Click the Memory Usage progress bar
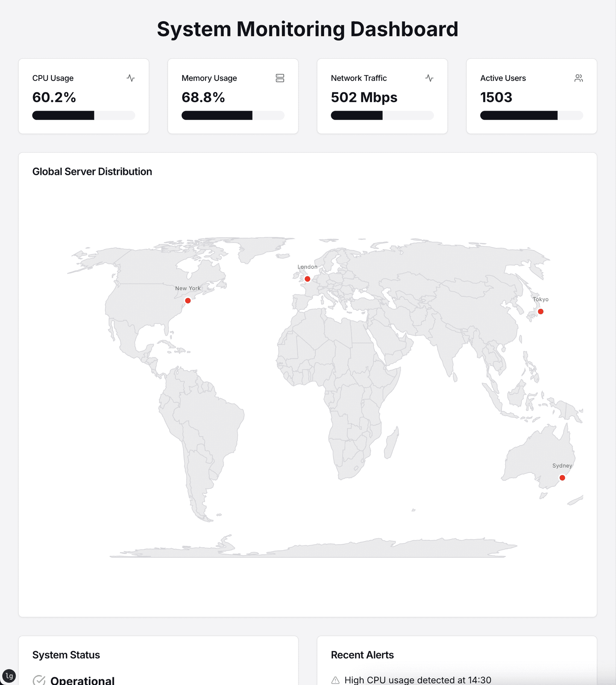Screen dimensions: 616x685 coord(233,116)
